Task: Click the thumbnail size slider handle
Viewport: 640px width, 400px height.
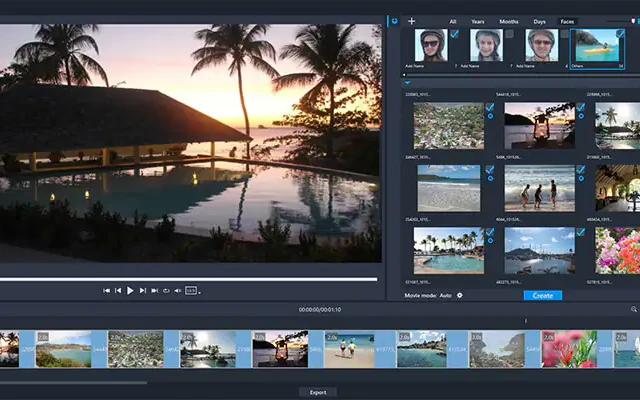Action: click(x=632, y=21)
